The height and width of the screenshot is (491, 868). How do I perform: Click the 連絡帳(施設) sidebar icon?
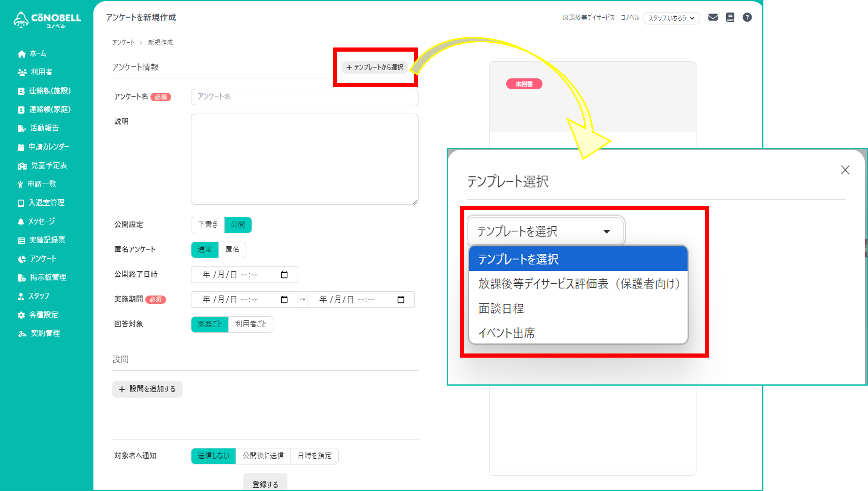(x=21, y=91)
